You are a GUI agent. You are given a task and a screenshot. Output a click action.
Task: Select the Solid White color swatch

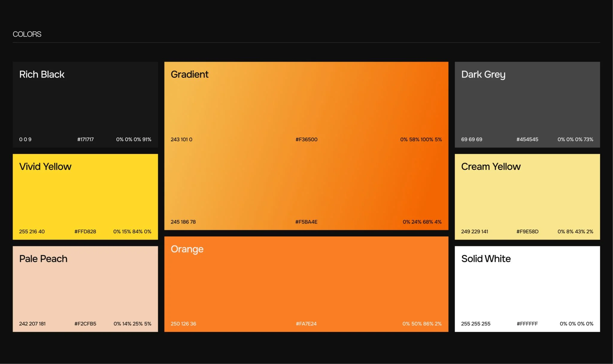coord(527,289)
